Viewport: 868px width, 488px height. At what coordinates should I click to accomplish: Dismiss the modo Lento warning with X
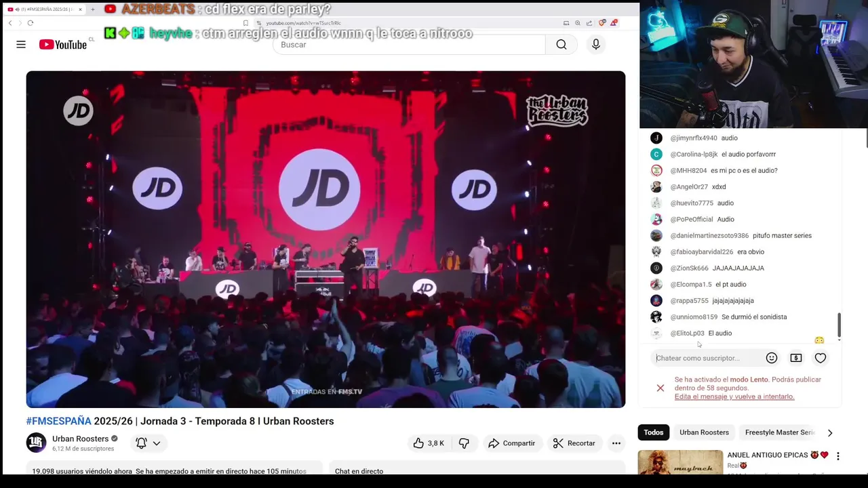tap(660, 388)
